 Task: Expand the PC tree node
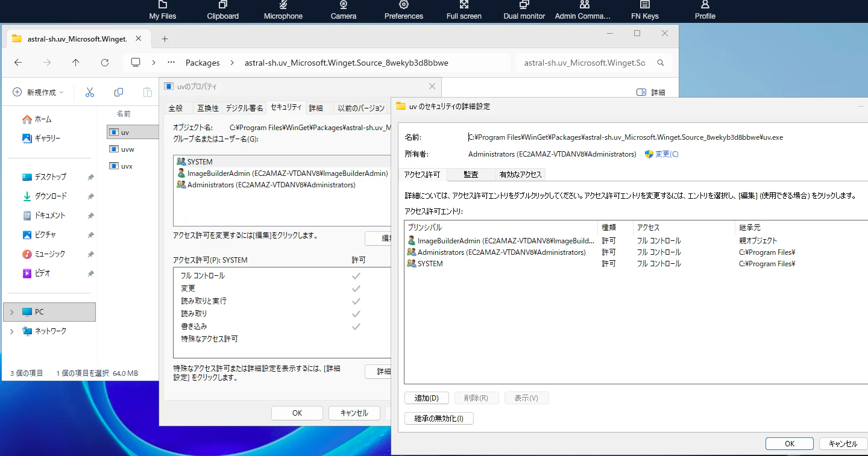point(11,312)
